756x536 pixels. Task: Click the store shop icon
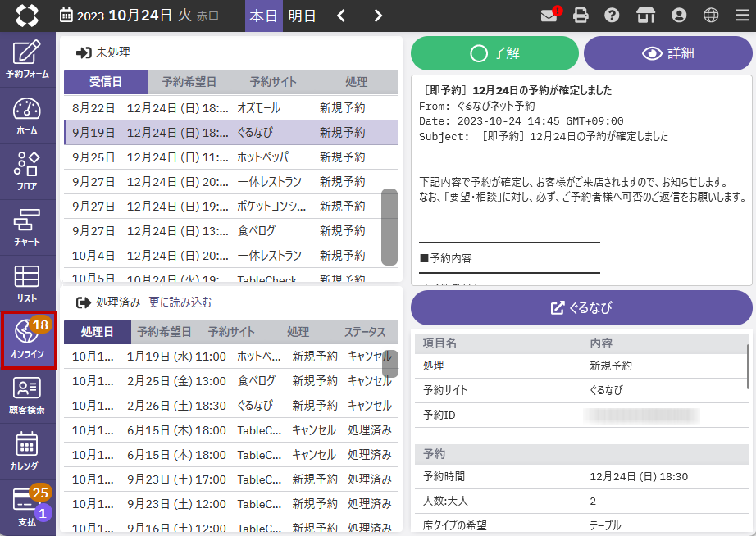(646, 16)
